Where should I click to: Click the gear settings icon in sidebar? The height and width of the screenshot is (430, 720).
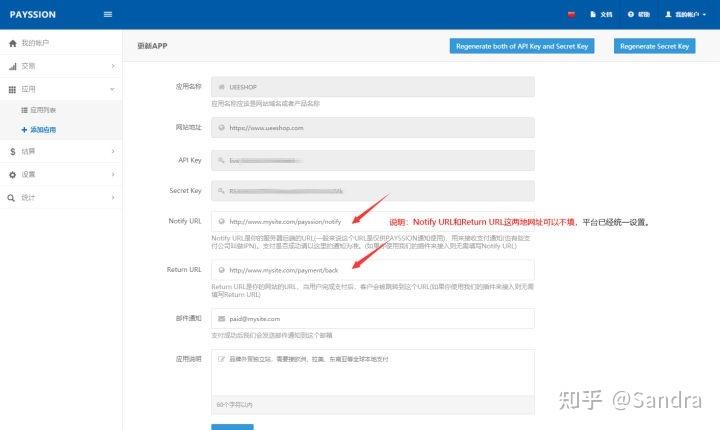(12, 175)
